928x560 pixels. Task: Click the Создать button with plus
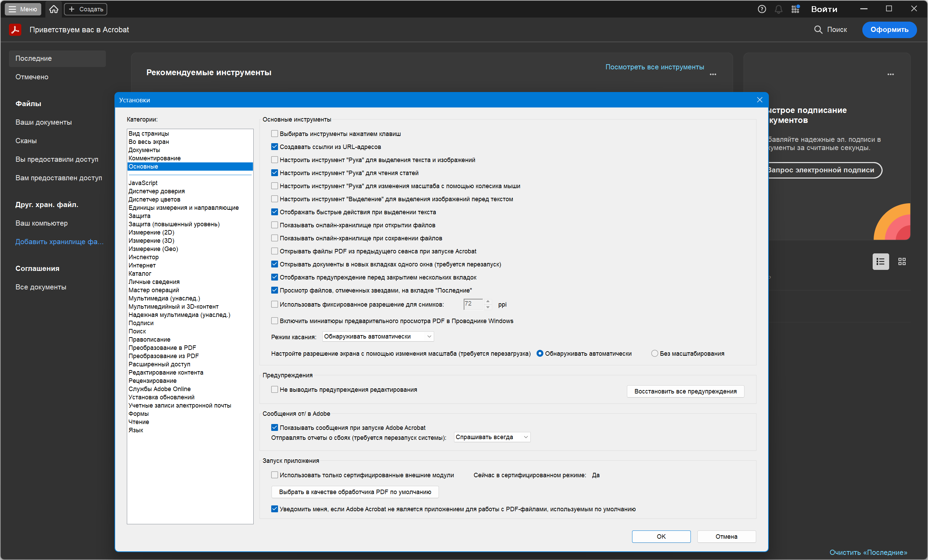(86, 9)
